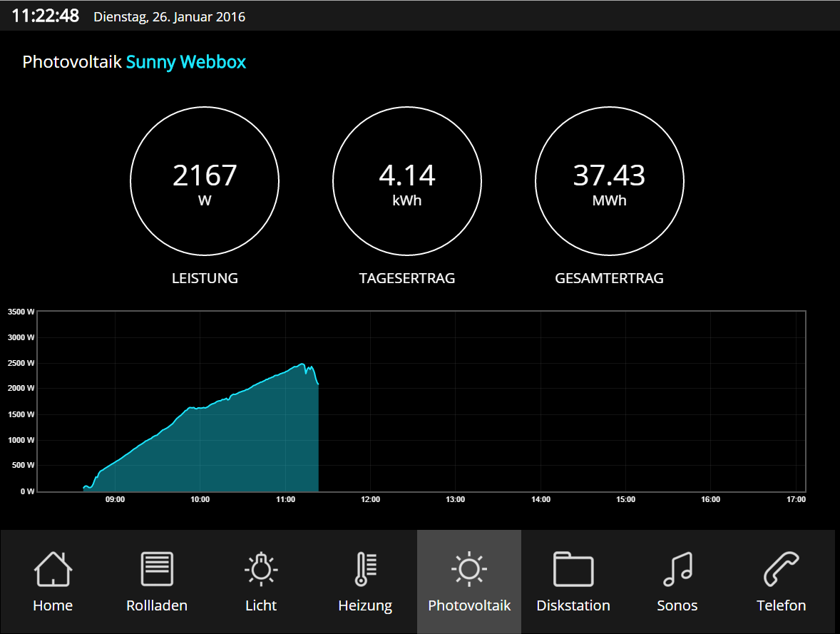Open the Diskstation folder icon

click(x=573, y=568)
